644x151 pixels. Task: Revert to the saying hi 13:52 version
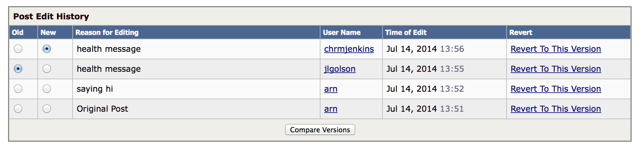pos(556,89)
